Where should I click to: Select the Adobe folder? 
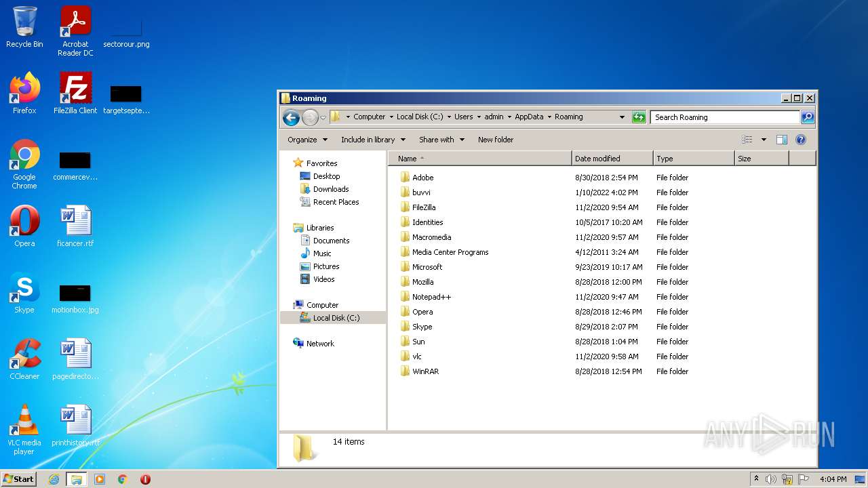pos(422,178)
